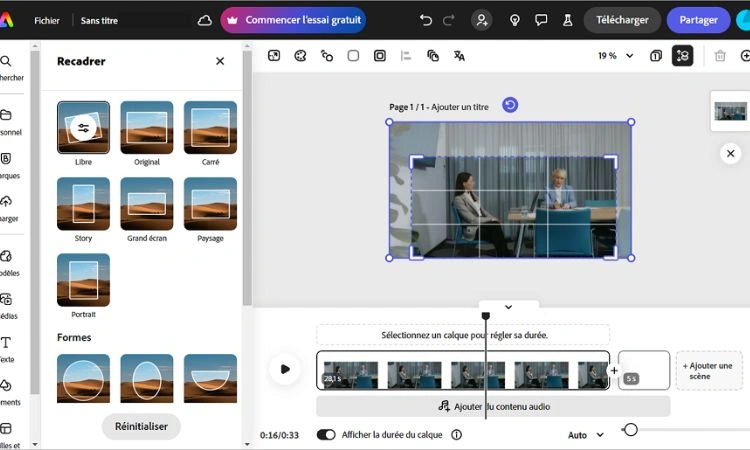Invite collaborators with the add-person icon
The image size is (750, 450).
coord(482,20)
